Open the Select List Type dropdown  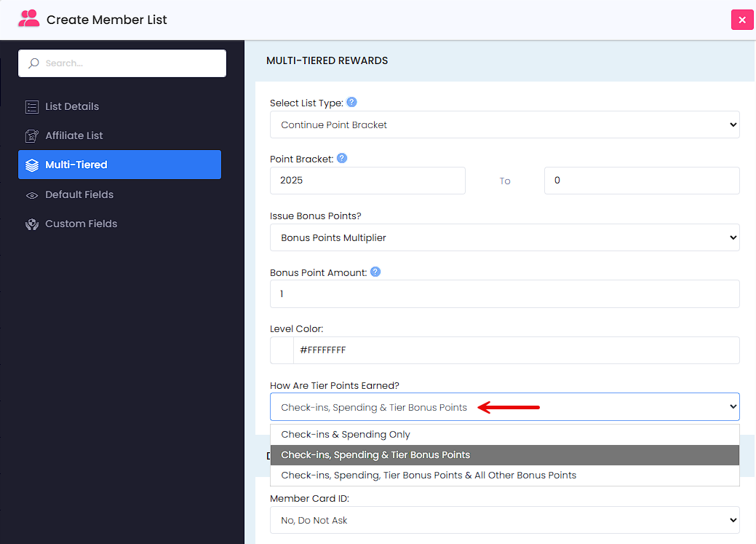tap(504, 125)
